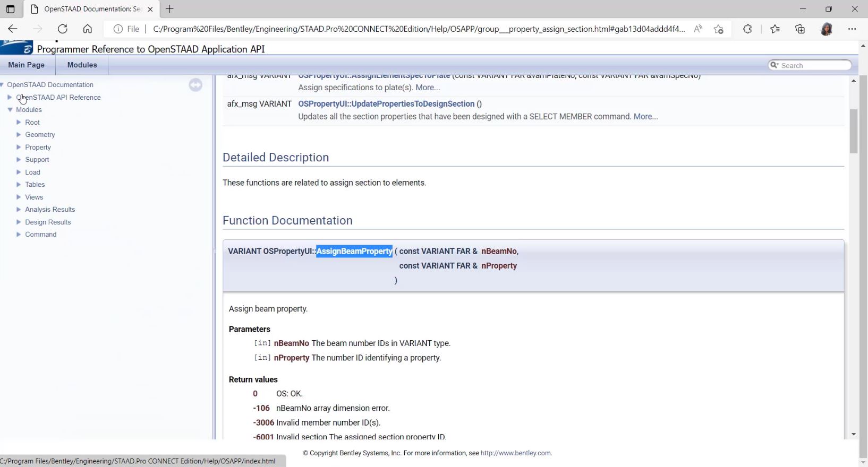The height and width of the screenshot is (467, 868).
Task: Open the user profile avatar
Action: point(827,29)
